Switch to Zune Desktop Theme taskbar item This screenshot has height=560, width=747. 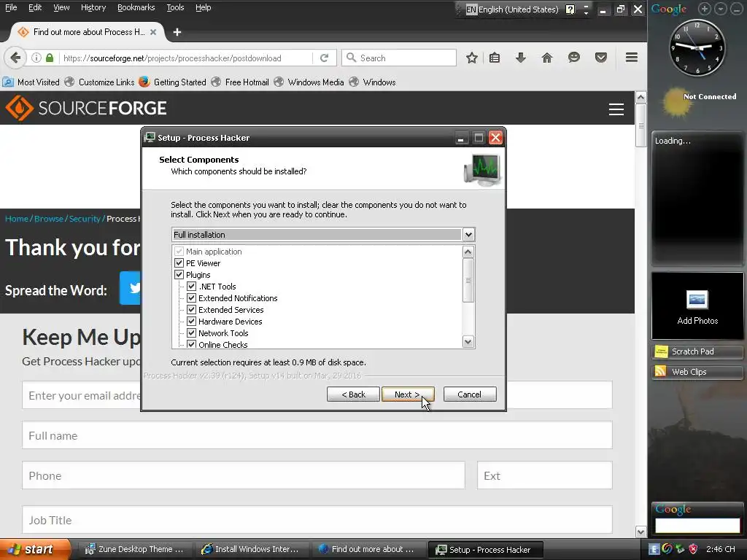pyautogui.click(x=135, y=549)
